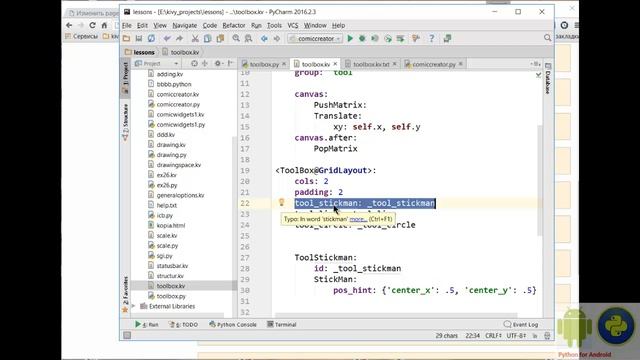The width and height of the screenshot is (640, 360).
Task: Open the comiccreator run configuration dropdown
Action: click(315, 38)
